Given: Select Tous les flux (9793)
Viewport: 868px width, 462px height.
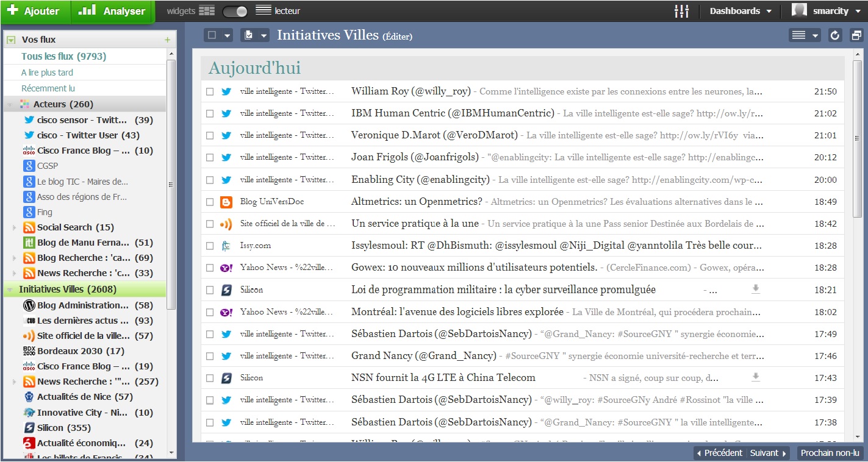Looking at the screenshot, I should pos(63,56).
